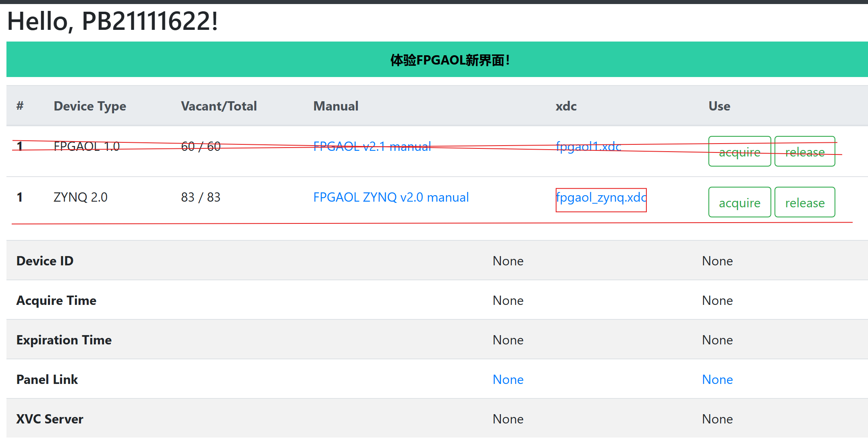Click the ZYNQ 2.0 device type cell
This screenshot has width=868, height=442.
pyautogui.click(x=80, y=197)
